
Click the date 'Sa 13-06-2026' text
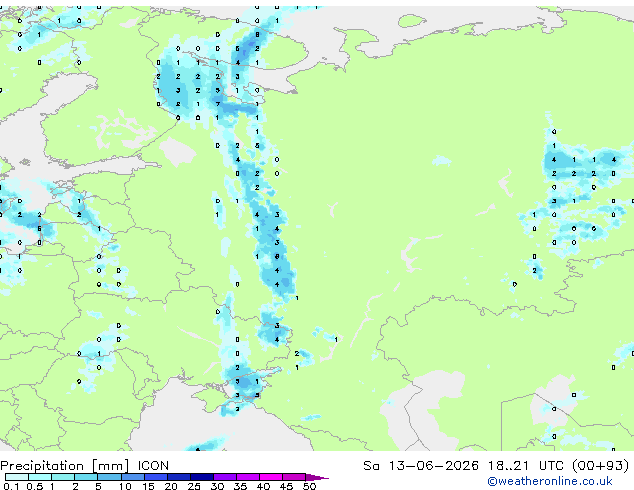(x=421, y=466)
